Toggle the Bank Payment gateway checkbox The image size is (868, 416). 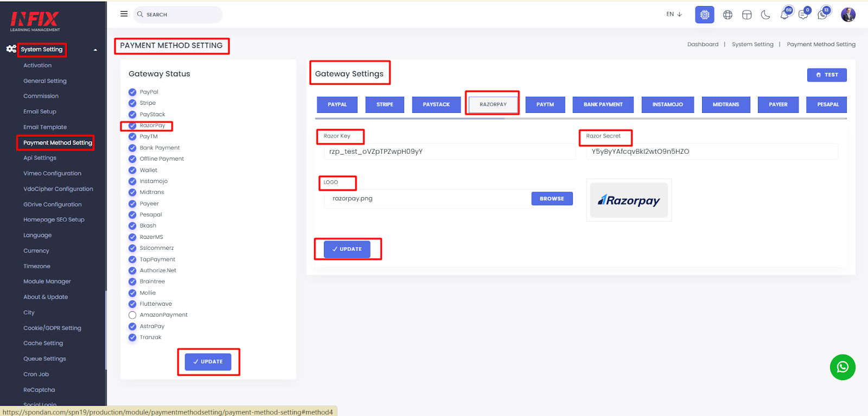click(132, 148)
